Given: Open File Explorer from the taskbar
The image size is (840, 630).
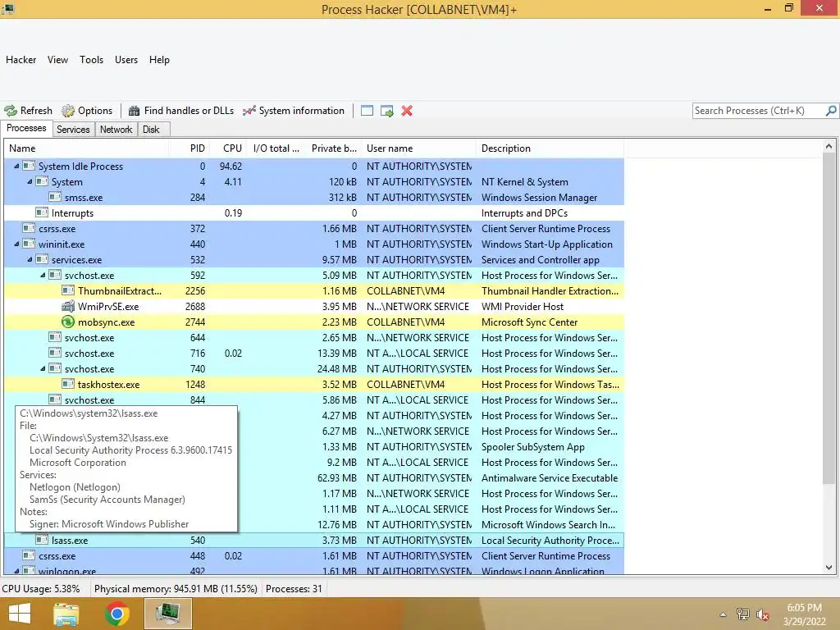Looking at the screenshot, I should [66, 614].
